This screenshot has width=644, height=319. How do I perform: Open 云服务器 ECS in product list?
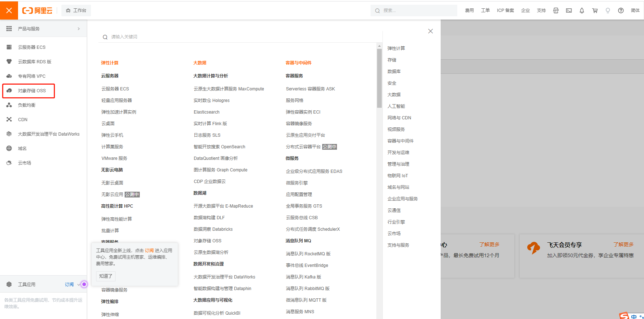115,89
